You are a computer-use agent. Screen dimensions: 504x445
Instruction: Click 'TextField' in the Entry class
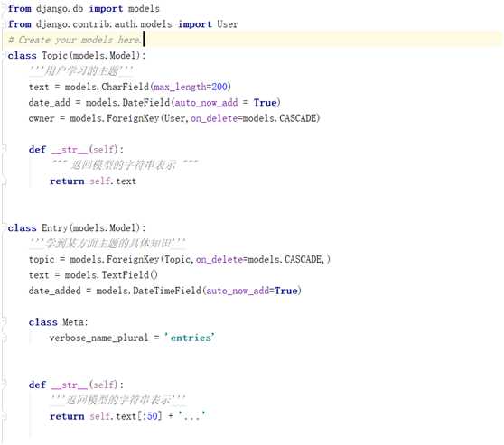click(x=125, y=275)
